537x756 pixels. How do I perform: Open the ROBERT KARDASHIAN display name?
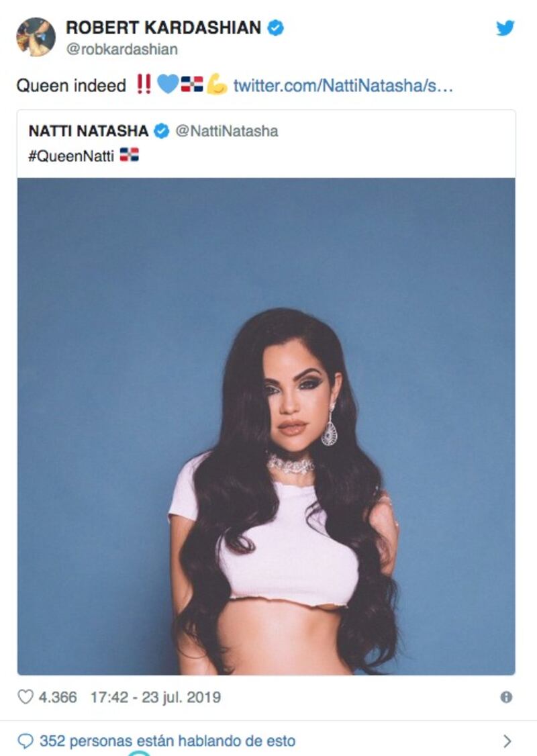163,28
